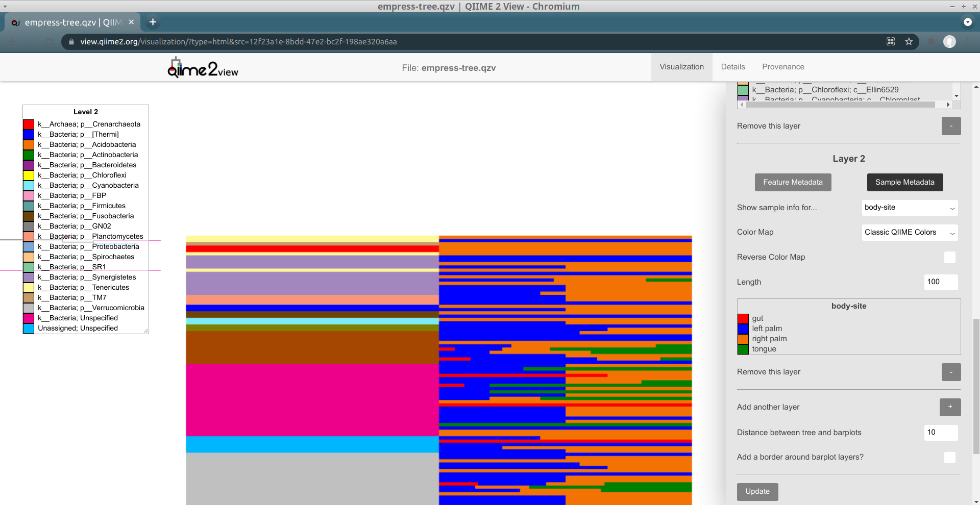
Task: Open the body-site dropdown
Action: [x=910, y=208]
